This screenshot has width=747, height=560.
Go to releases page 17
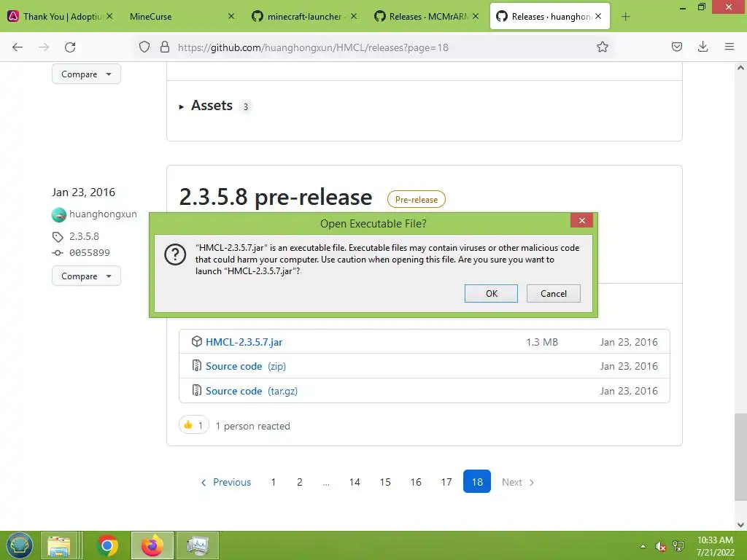[x=446, y=482]
